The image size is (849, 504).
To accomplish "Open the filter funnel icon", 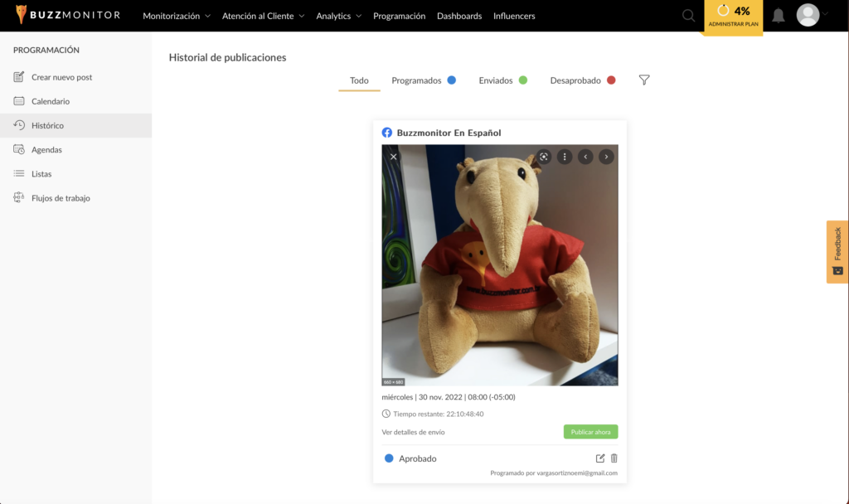I will 643,80.
